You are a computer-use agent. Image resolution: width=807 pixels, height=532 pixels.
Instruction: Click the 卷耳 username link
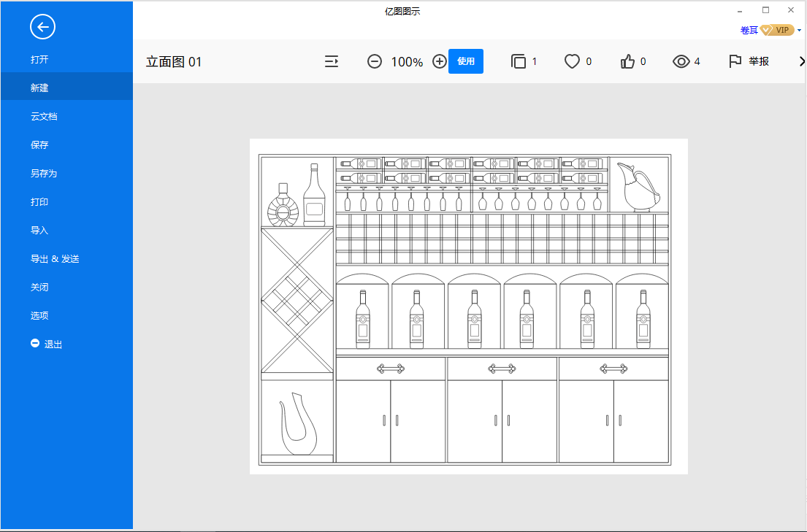point(749,30)
